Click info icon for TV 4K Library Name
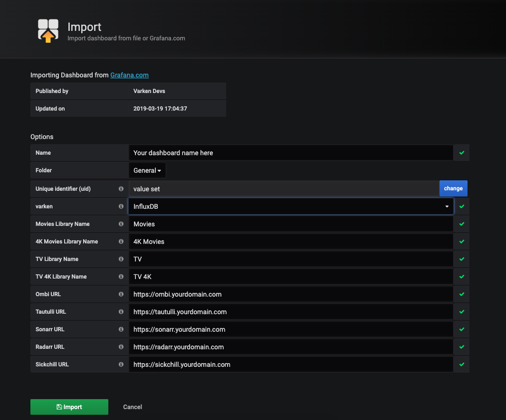The image size is (506, 420). pos(121,277)
